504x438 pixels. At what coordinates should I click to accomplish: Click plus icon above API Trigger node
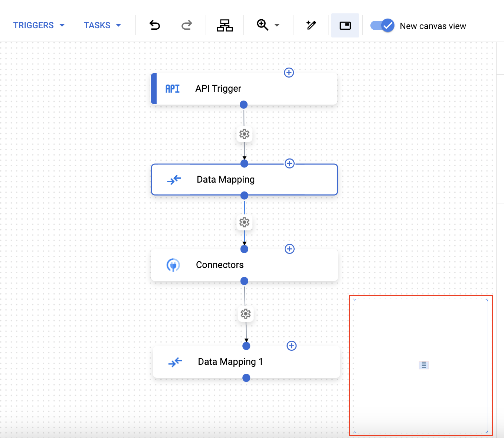[289, 72]
